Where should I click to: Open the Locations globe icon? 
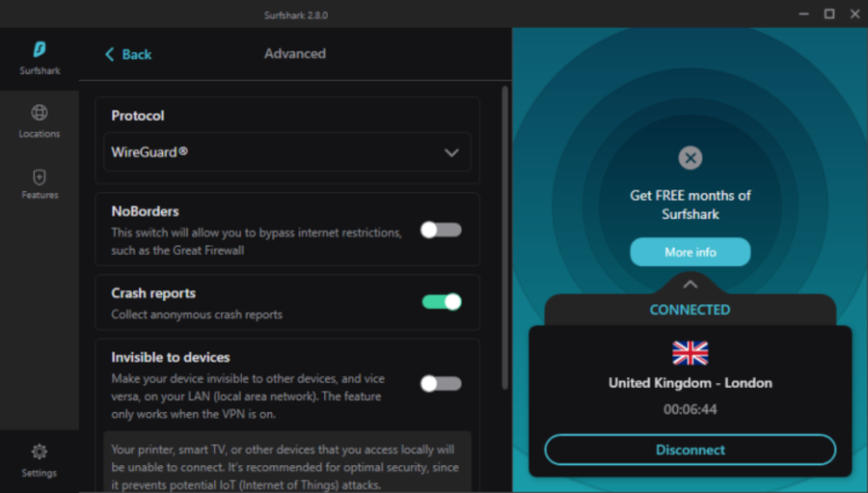[x=40, y=113]
